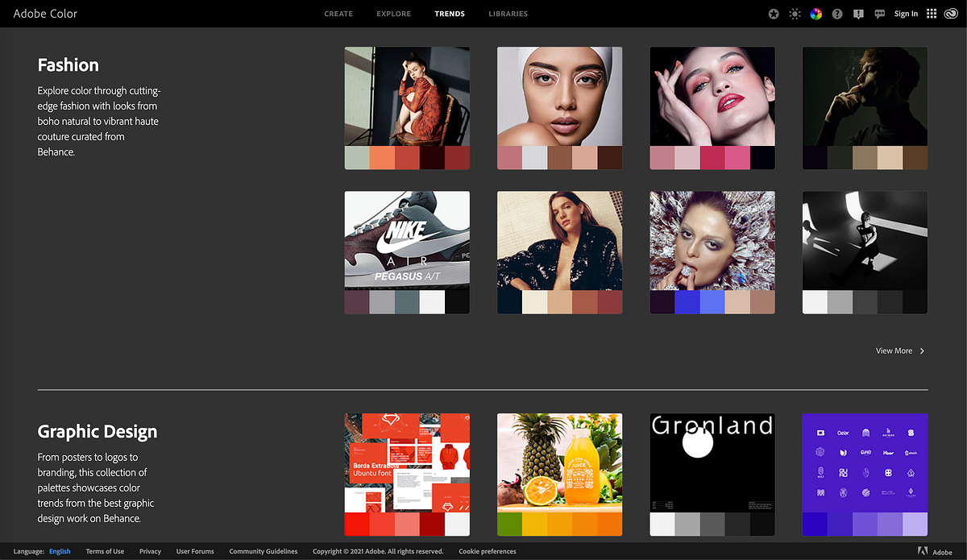Open the color wheel icon in header
This screenshot has height=560, width=967.
[x=816, y=14]
